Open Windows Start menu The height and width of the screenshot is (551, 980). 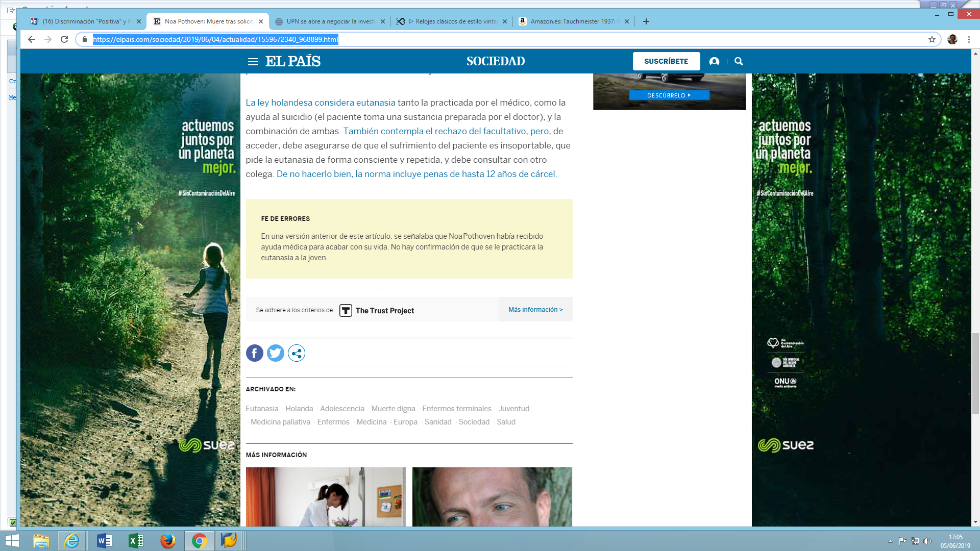(12, 541)
